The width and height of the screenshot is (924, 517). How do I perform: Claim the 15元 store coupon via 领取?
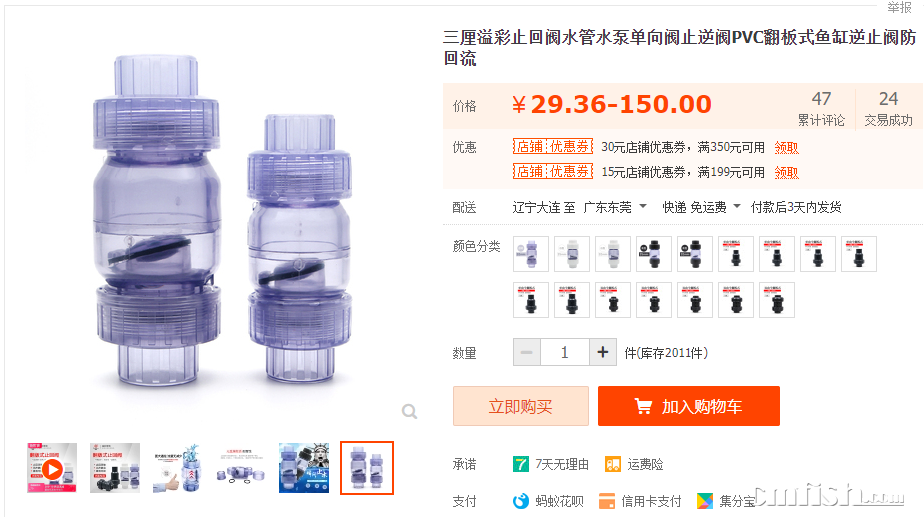point(786,172)
